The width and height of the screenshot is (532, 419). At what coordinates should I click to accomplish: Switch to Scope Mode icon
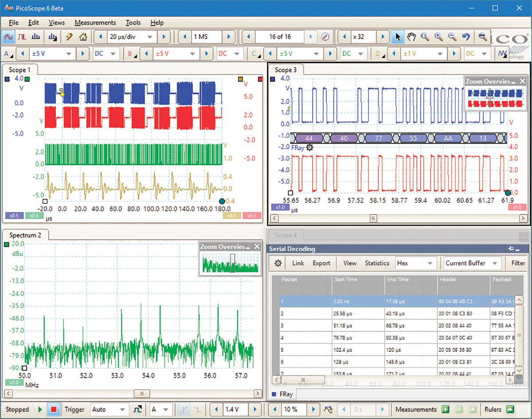coord(8,37)
